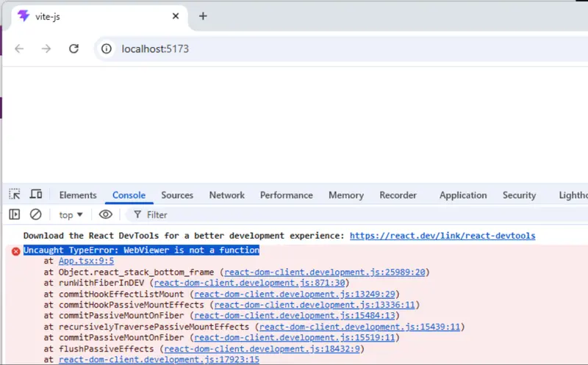The width and height of the screenshot is (588, 365).
Task: Open the top JavaScript context dropdown
Action: pos(71,215)
